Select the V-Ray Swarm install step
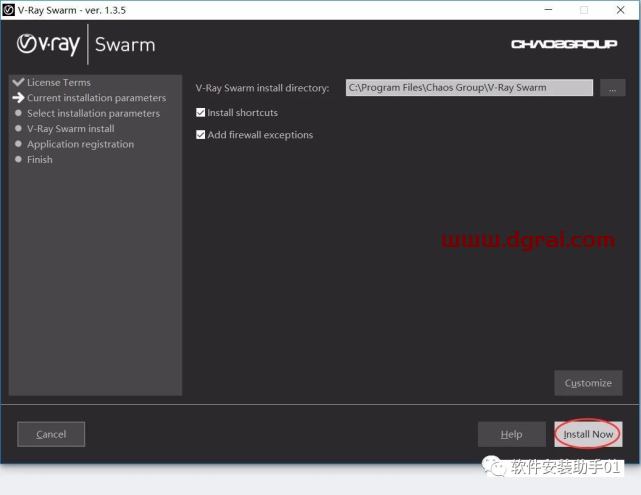Image resolution: width=641 pixels, height=495 pixels. click(x=71, y=129)
